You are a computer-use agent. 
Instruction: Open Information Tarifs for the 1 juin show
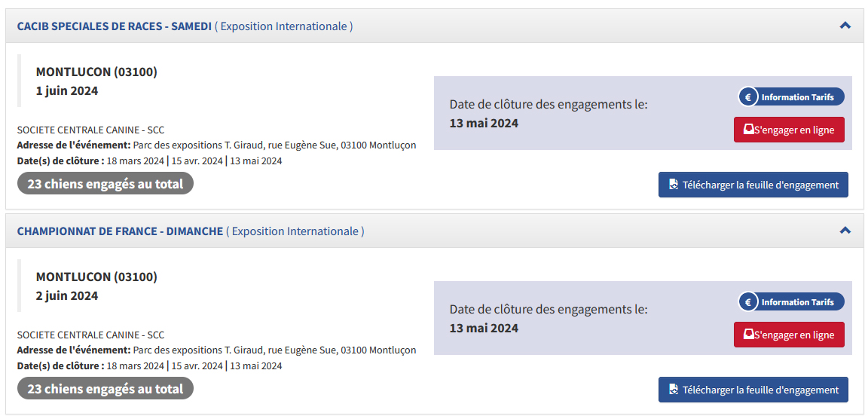797,97
